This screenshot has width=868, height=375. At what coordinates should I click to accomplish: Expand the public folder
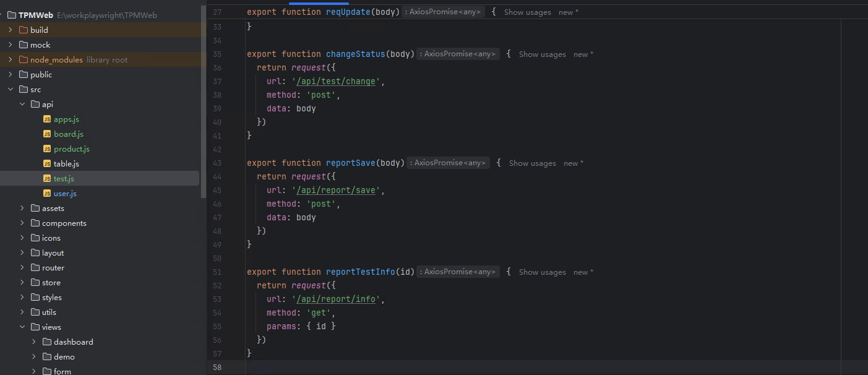[x=11, y=74]
